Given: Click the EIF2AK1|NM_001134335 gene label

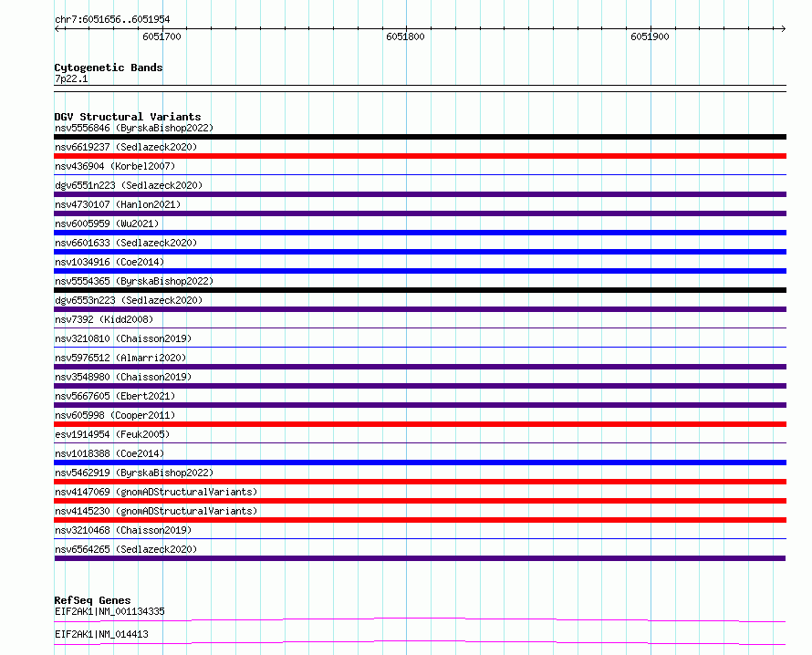Looking at the screenshot, I should (x=109, y=611).
